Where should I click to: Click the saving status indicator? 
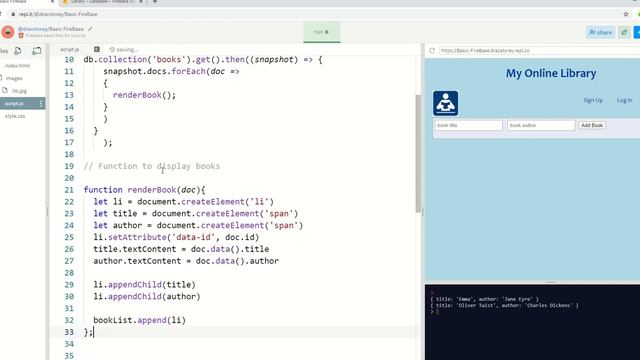[124, 49]
